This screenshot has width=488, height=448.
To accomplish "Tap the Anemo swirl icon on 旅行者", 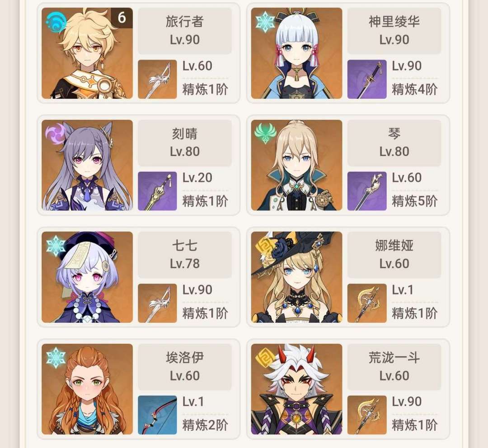I will 56,22.
